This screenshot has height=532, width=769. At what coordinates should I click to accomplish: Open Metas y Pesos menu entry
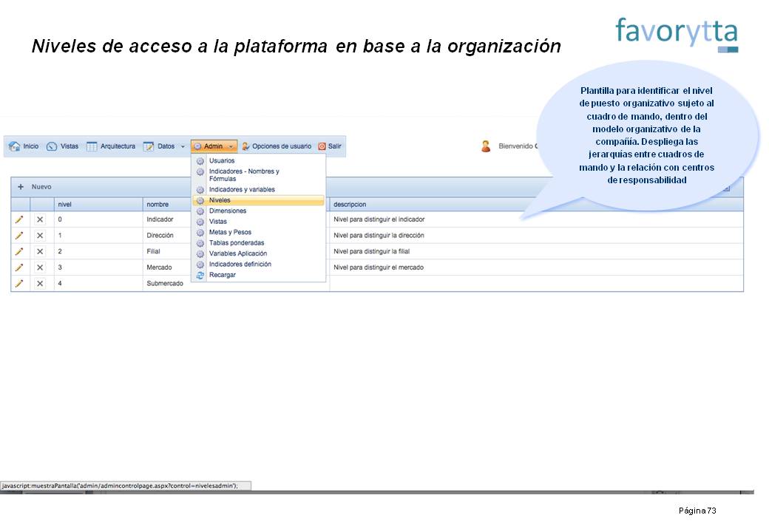tap(259, 233)
